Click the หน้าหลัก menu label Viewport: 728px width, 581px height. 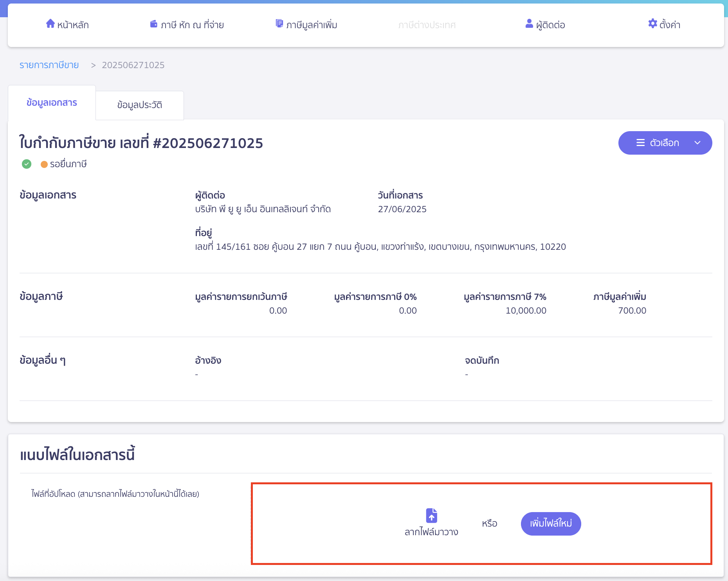pyautogui.click(x=73, y=25)
